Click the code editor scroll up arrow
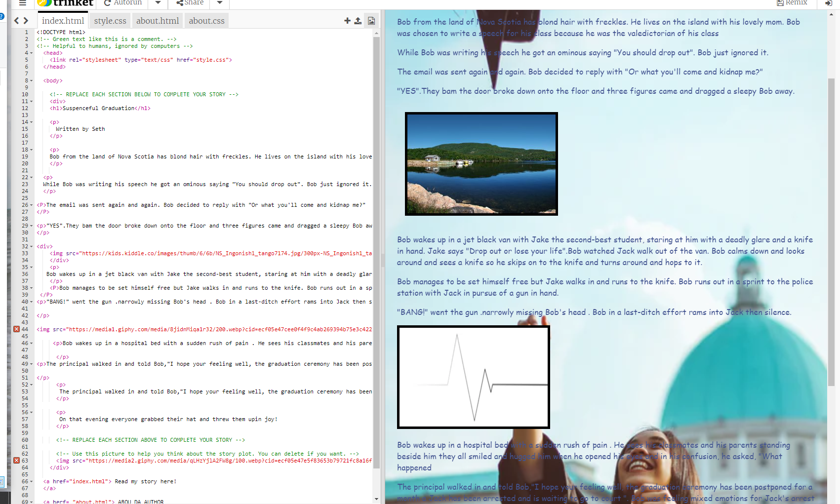 [x=376, y=33]
